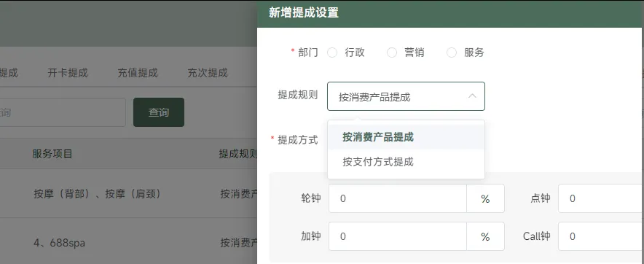Click the % unit of 轮钟 field
644x264 pixels.
[485, 198]
